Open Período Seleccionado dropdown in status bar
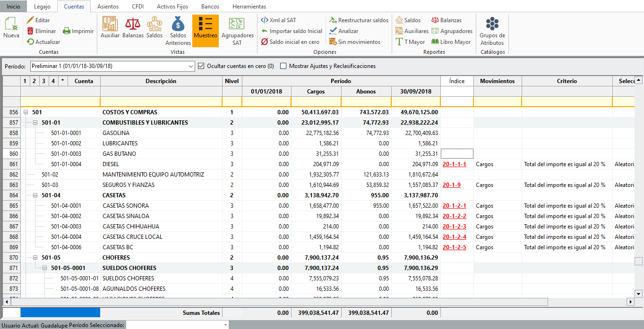644x329 pixels. tap(225, 325)
